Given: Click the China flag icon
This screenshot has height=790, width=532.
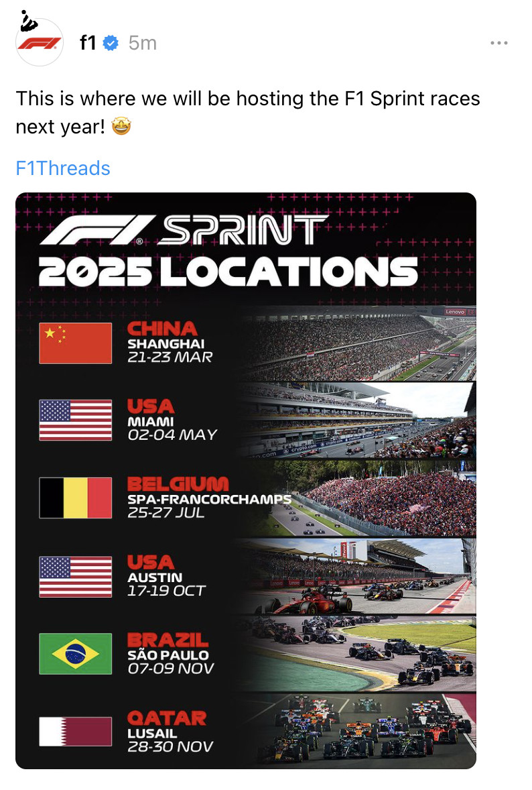Looking at the screenshot, I should [76, 343].
